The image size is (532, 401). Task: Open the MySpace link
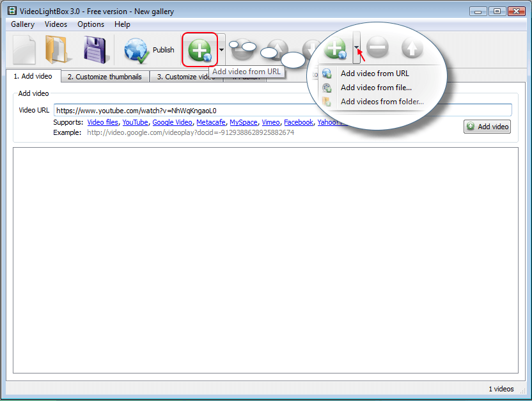click(244, 122)
